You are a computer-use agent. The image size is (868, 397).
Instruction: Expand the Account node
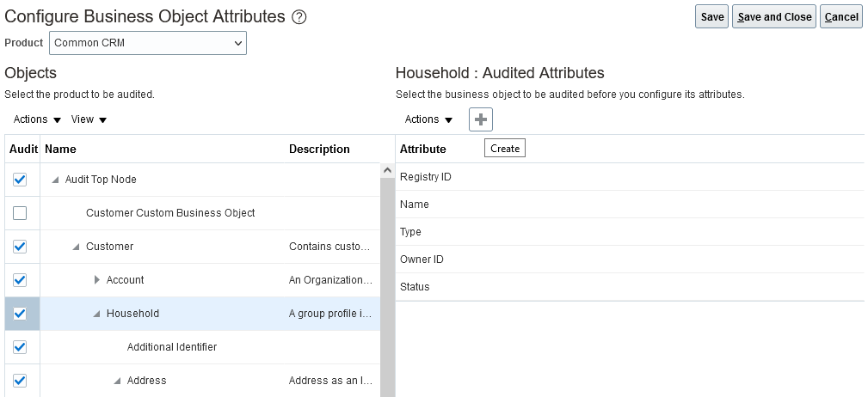point(97,280)
